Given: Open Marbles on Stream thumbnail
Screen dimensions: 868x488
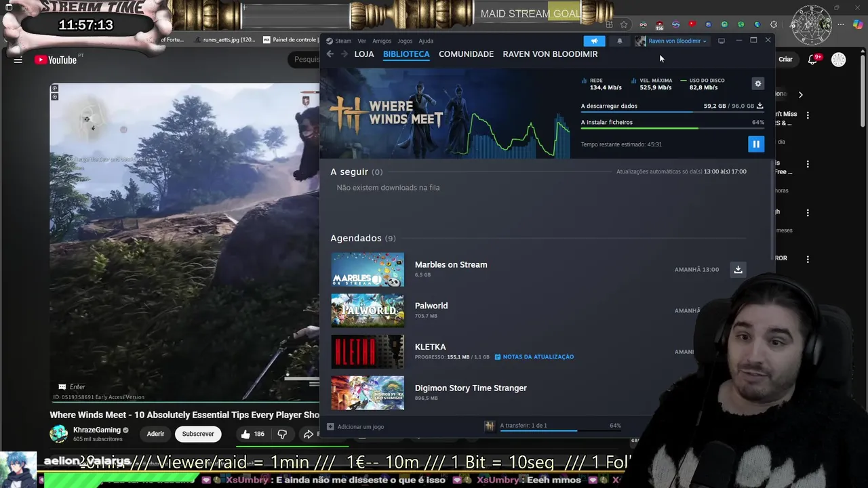Looking at the screenshot, I should click(368, 270).
